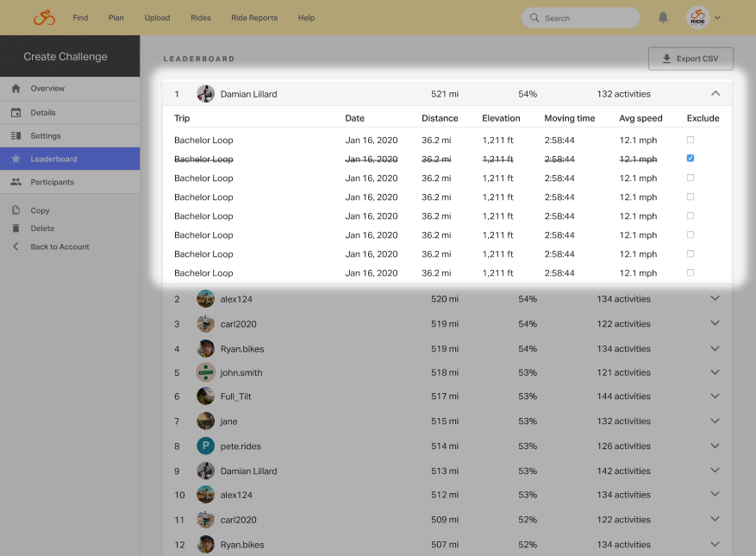Expand carl2020's rank 3 row
Screen dimensions: 756x556
tap(715, 323)
